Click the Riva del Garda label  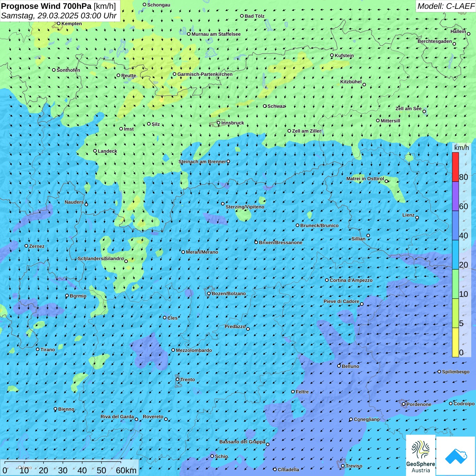[117, 417]
